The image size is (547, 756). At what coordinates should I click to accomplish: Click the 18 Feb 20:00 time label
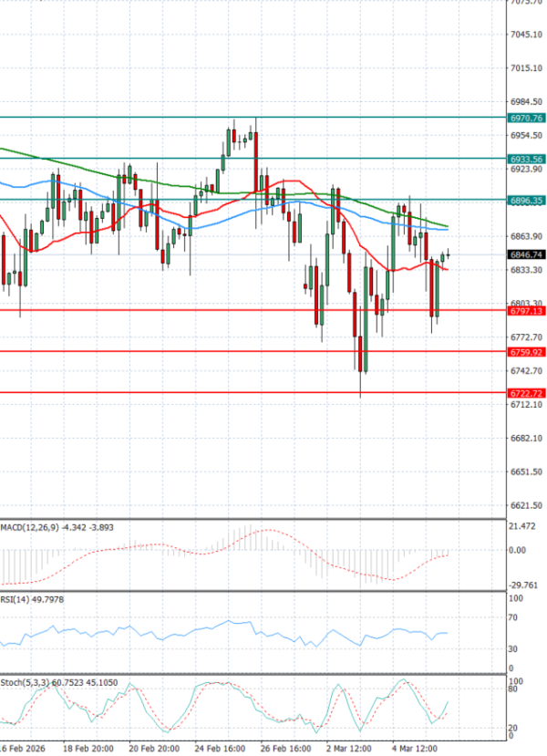pos(88,747)
